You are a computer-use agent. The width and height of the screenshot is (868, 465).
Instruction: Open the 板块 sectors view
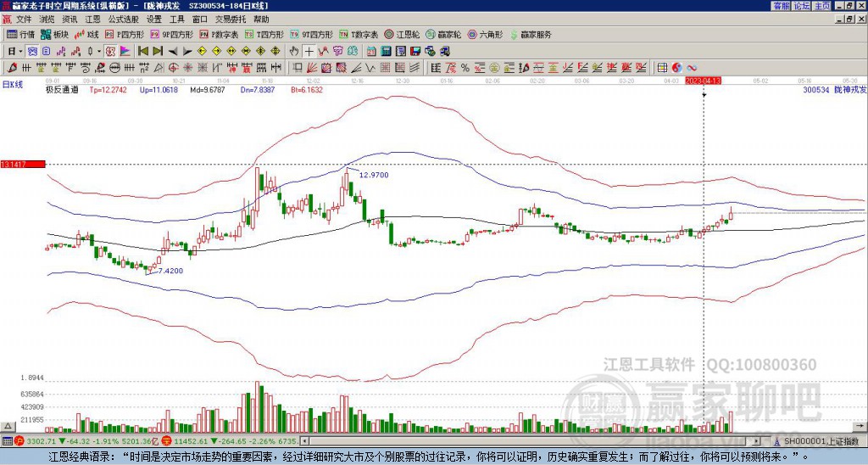55,34
